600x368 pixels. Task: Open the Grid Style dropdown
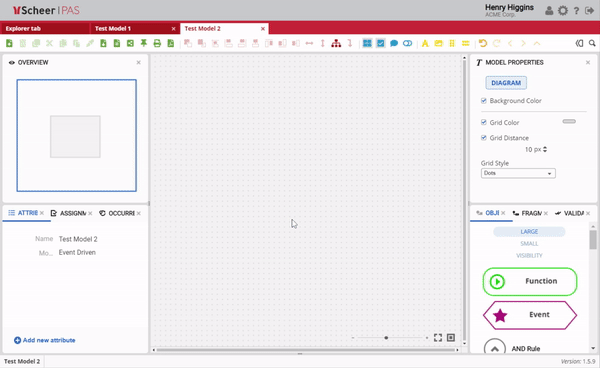point(518,173)
